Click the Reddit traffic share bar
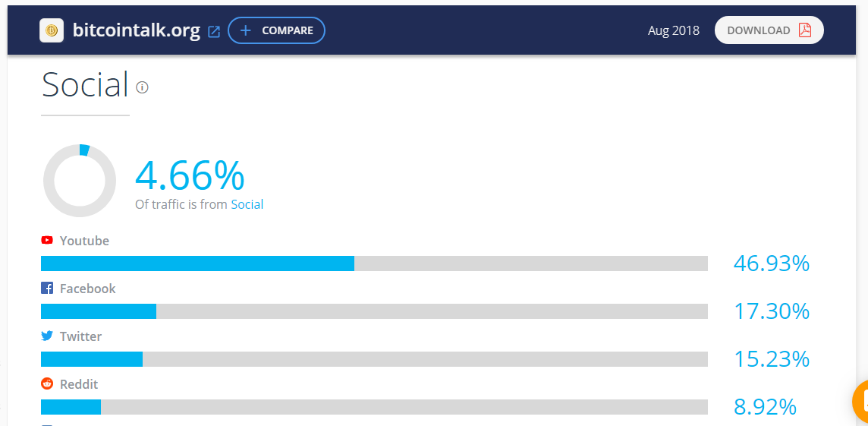This screenshot has height=426, width=868. [x=374, y=406]
